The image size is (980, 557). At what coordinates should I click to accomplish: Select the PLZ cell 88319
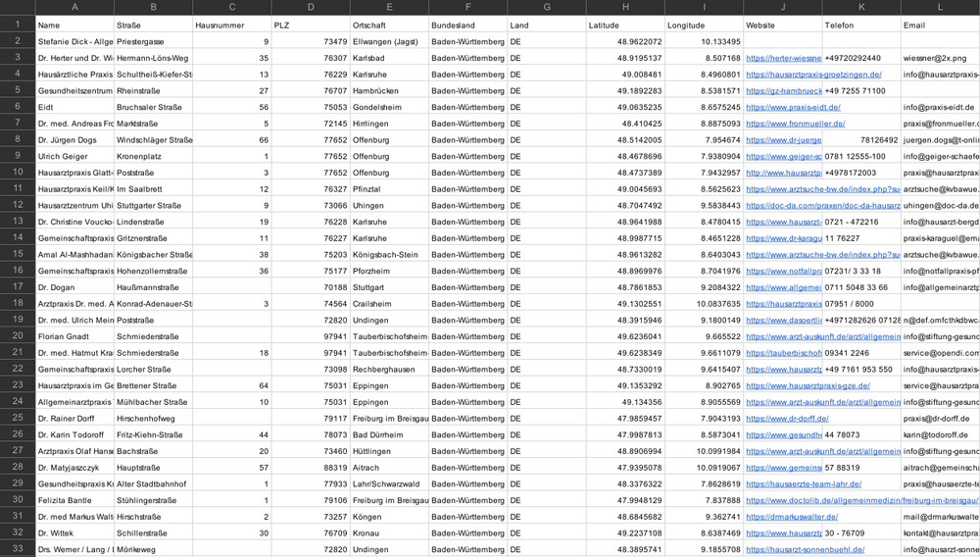click(x=311, y=468)
